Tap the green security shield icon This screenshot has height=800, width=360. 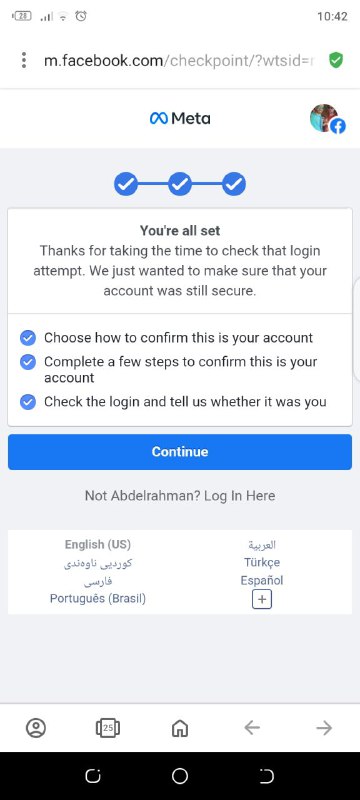click(336, 60)
